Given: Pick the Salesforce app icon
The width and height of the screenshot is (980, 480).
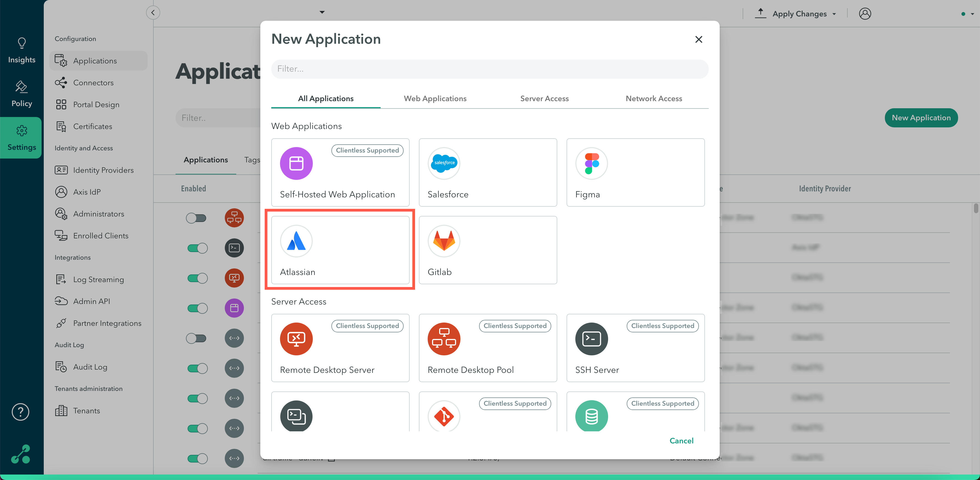Looking at the screenshot, I should [x=444, y=163].
